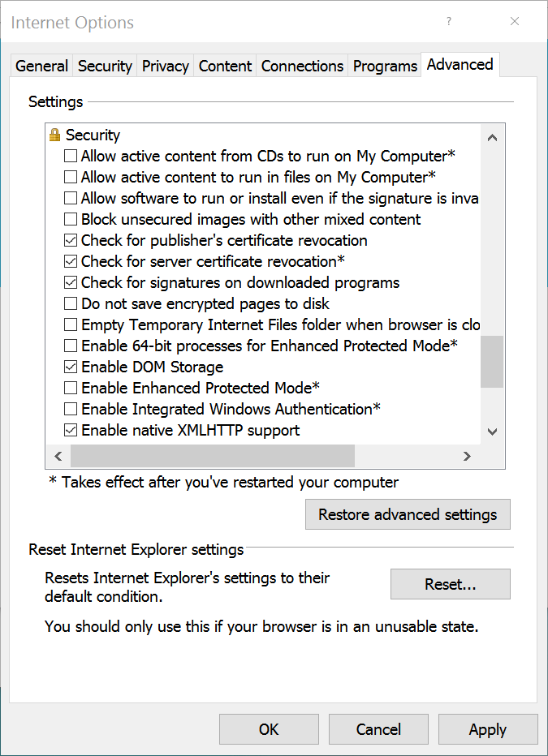Image resolution: width=548 pixels, height=756 pixels.
Task: Click the Reset... button
Action: 450,584
